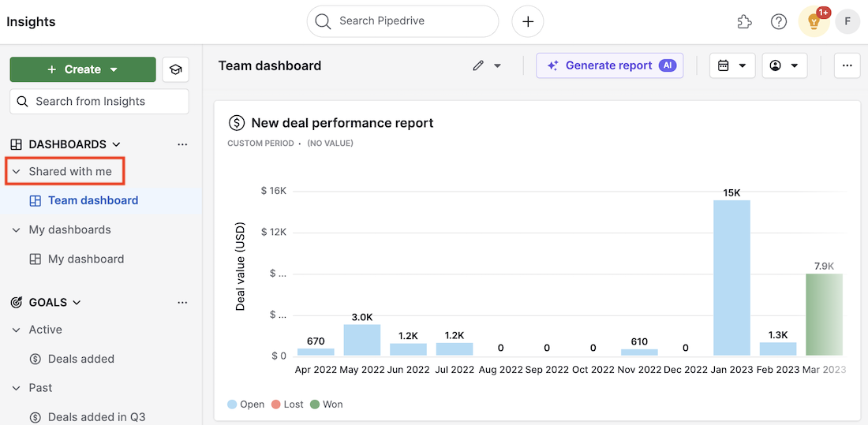Click the Apr 2022 670 bar
Screen dimensions: 868x425
click(x=316, y=352)
